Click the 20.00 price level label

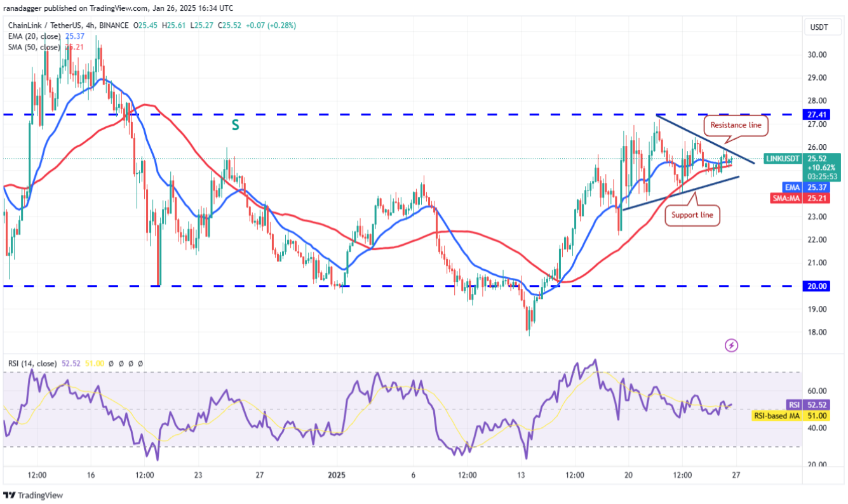[817, 286]
